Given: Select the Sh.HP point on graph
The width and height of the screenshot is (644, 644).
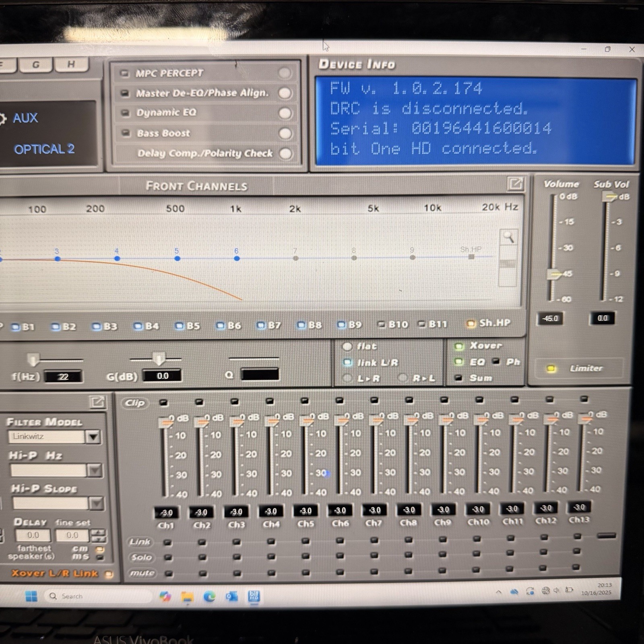Looking at the screenshot, I should click(471, 257).
